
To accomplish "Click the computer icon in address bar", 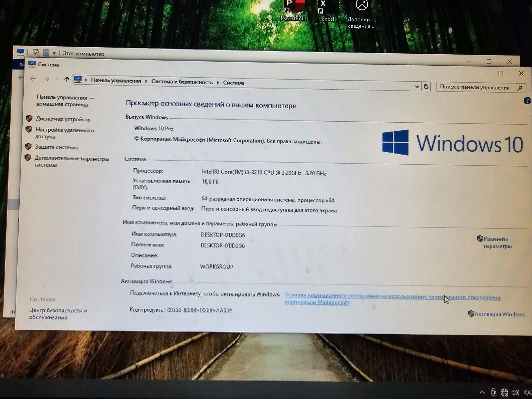I will pos(78,79).
